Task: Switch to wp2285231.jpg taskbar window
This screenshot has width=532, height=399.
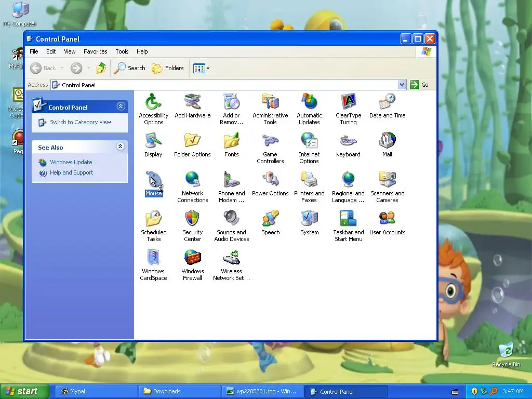Action: coord(262,392)
